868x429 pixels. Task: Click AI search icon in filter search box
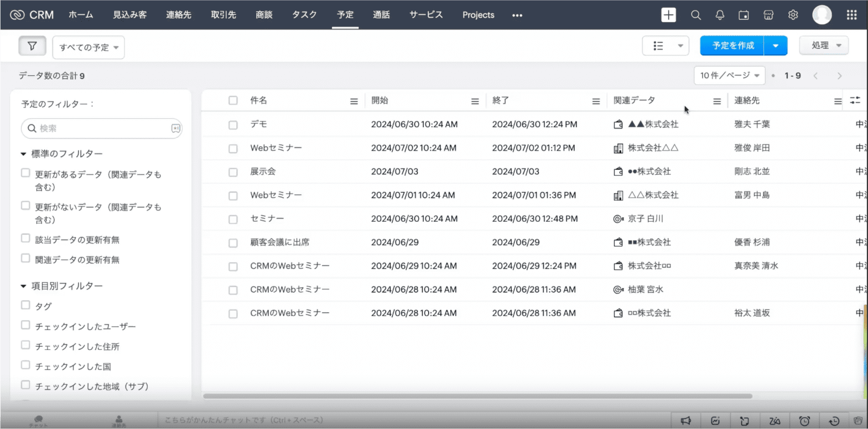tap(175, 128)
